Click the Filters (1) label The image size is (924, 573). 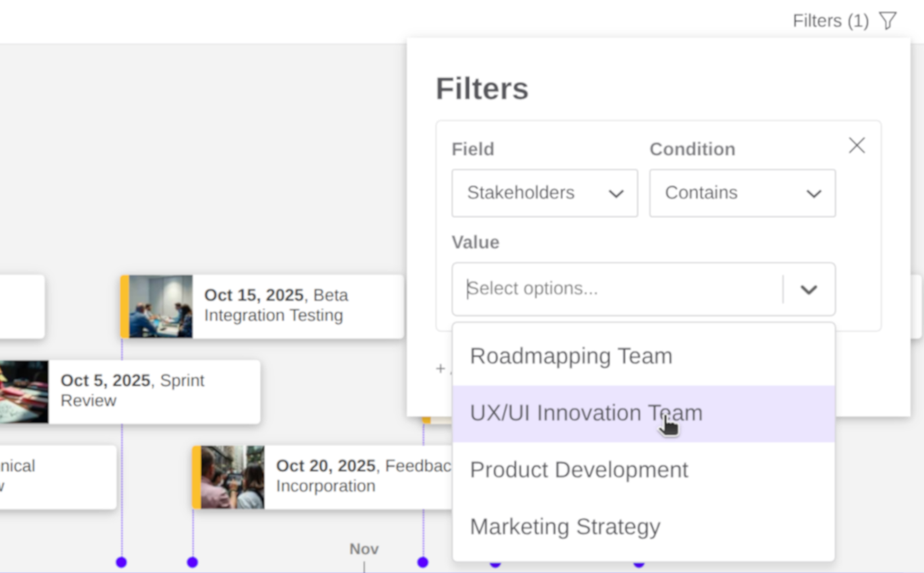point(830,20)
